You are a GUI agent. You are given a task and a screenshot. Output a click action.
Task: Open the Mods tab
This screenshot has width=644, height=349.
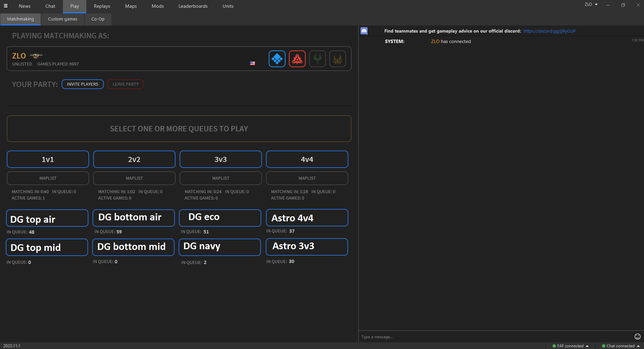158,6
